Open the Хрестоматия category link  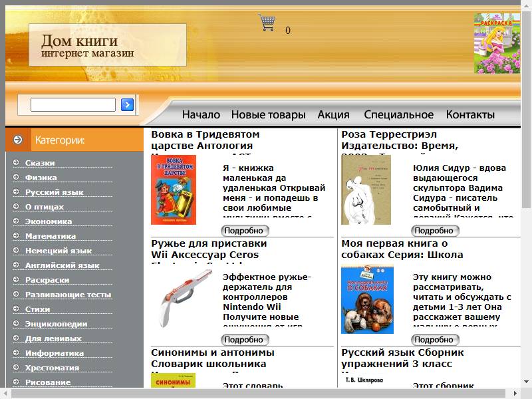53,367
